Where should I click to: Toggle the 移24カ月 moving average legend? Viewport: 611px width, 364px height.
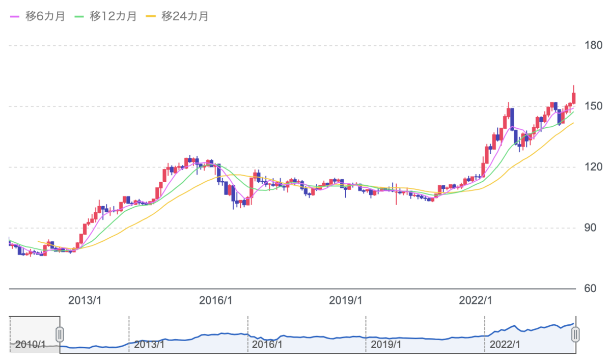pos(178,16)
